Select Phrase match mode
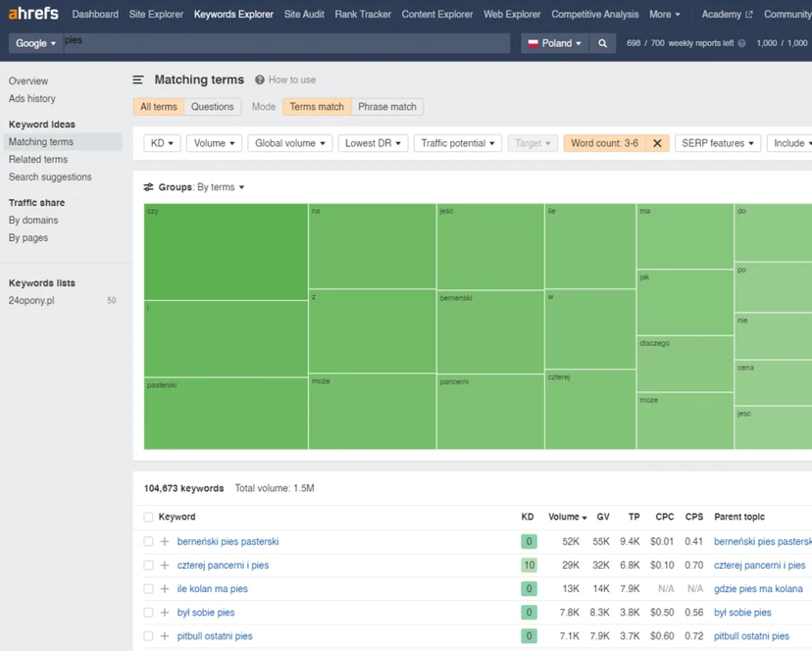The image size is (812, 651). [x=387, y=107]
